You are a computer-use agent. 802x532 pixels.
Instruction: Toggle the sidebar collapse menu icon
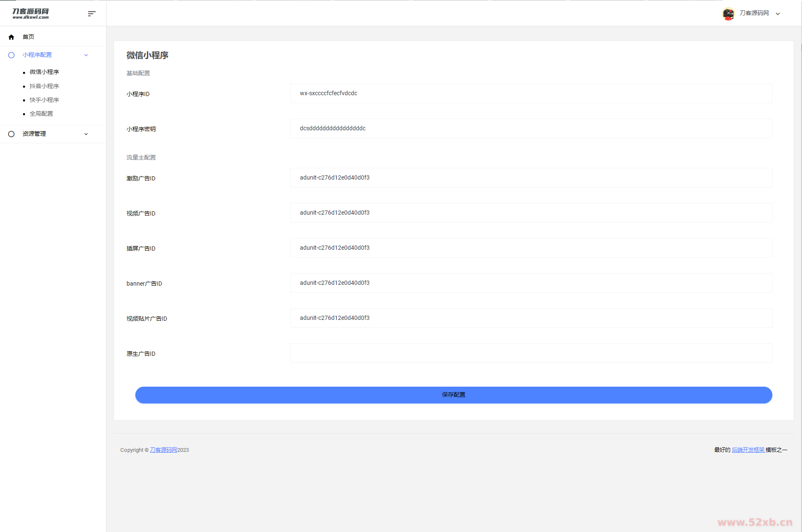click(x=91, y=14)
